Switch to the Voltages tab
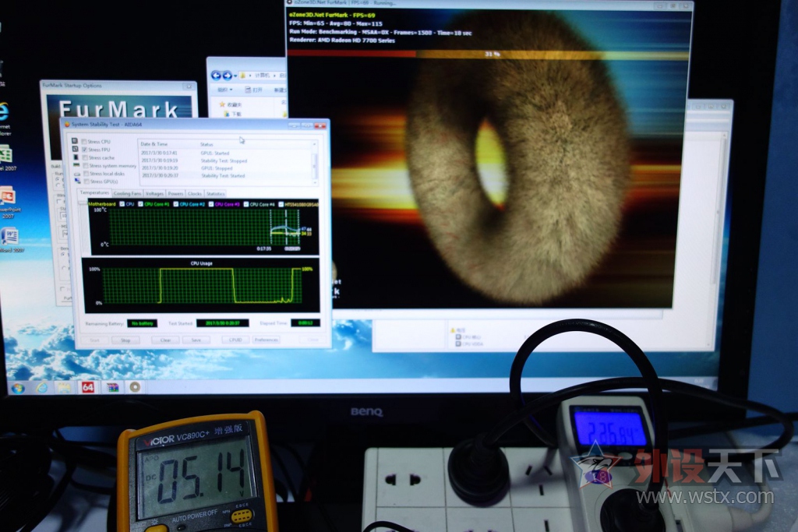Screen dimensions: 798x532 154,194
